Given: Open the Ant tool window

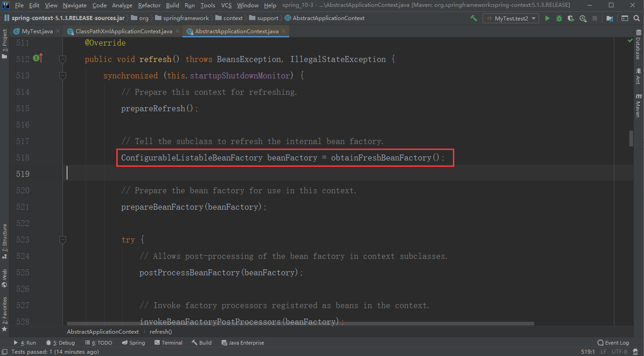Looking at the screenshot, I should pos(638,76).
